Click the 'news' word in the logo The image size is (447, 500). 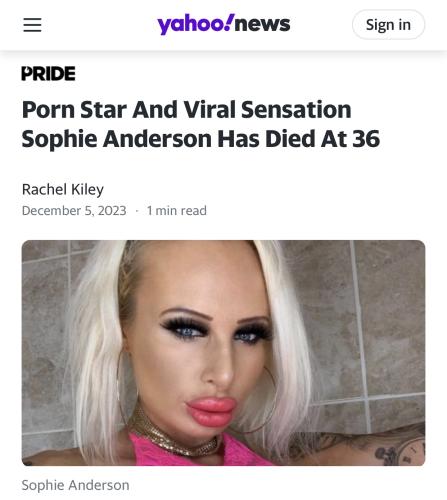pyautogui.click(x=262, y=24)
